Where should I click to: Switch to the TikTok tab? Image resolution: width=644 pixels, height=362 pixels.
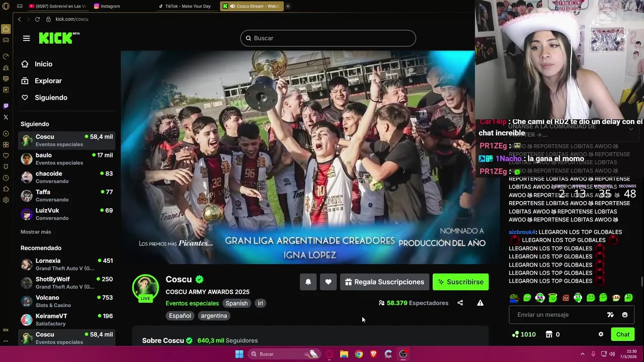pos(187,6)
